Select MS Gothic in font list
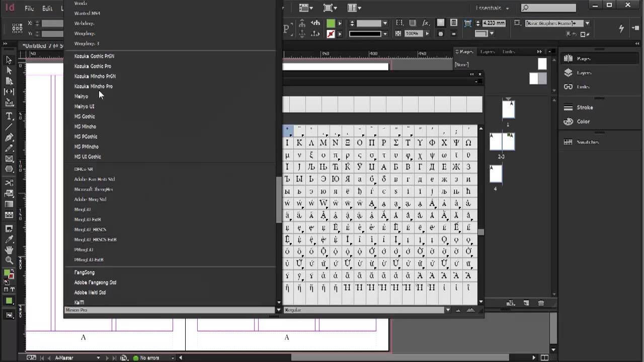The image size is (644, 362). [x=85, y=117]
